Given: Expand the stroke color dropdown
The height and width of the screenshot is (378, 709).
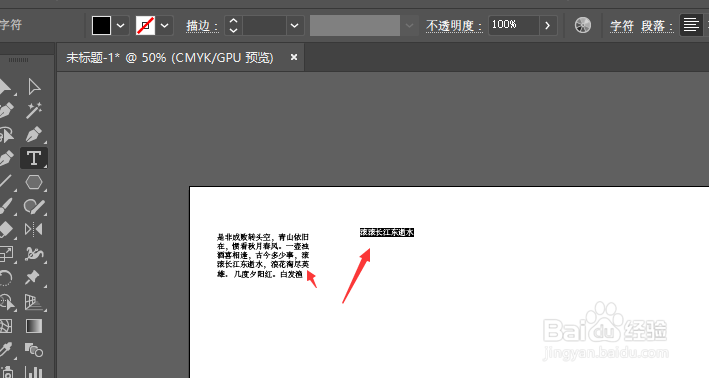Looking at the screenshot, I should [165, 25].
